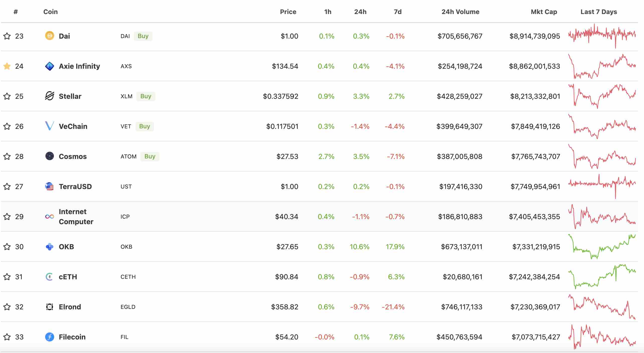Image resolution: width=644 pixels, height=353 pixels.
Task: Click the VeChain coin logo icon
Action: 49,126
